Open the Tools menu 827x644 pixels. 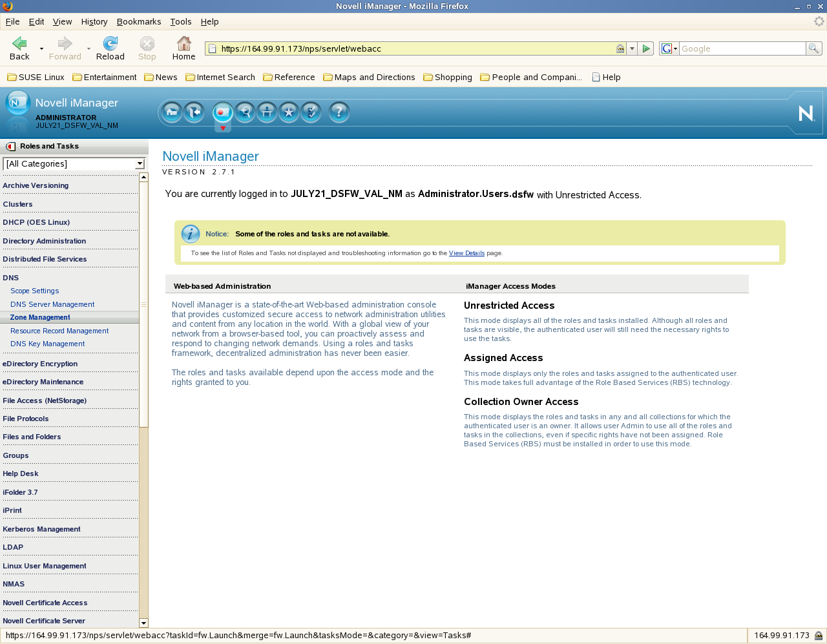click(x=181, y=21)
